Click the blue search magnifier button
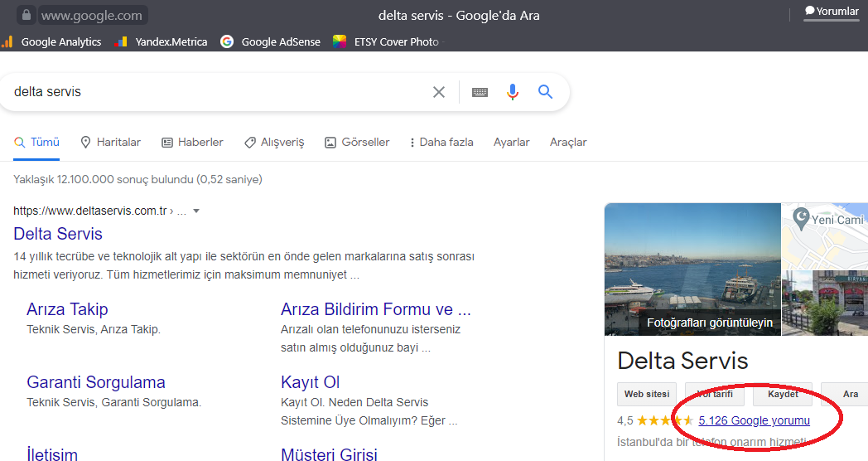Image resolution: width=868 pixels, height=461 pixels. tap(545, 92)
